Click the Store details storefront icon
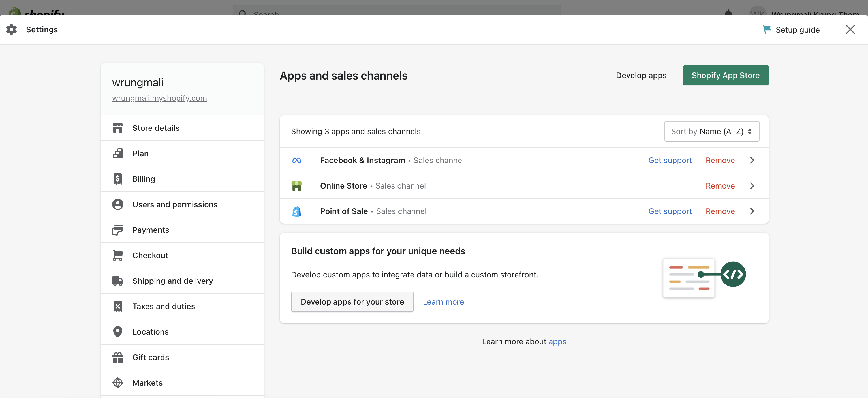 [117, 128]
